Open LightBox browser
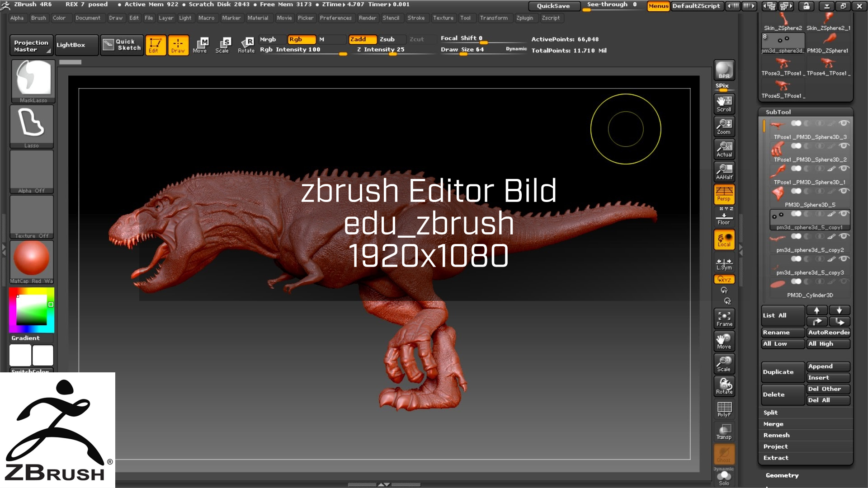868x488 pixels. [x=76, y=45]
